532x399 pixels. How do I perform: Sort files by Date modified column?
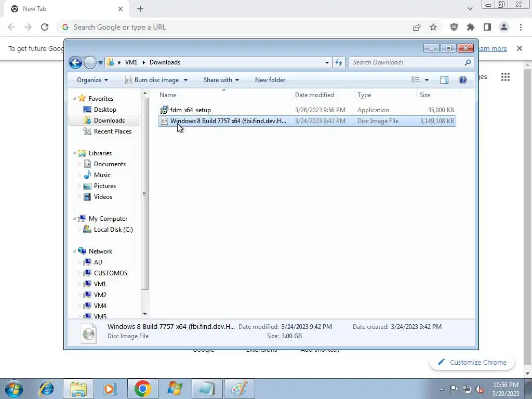323,95
